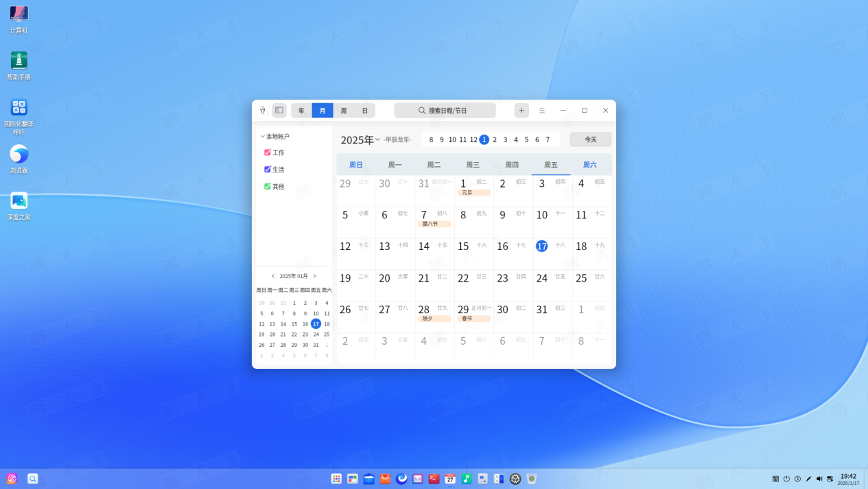Image resolution: width=868 pixels, height=489 pixels.
Task: Click the plus icon to add schedule
Action: pyautogui.click(x=521, y=111)
